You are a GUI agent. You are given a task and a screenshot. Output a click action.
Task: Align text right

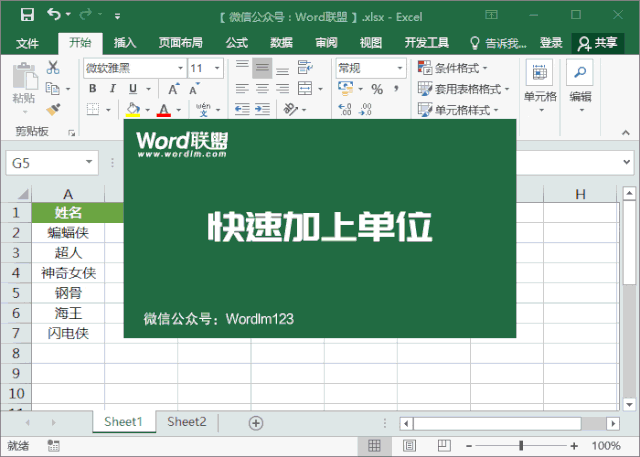(282, 89)
